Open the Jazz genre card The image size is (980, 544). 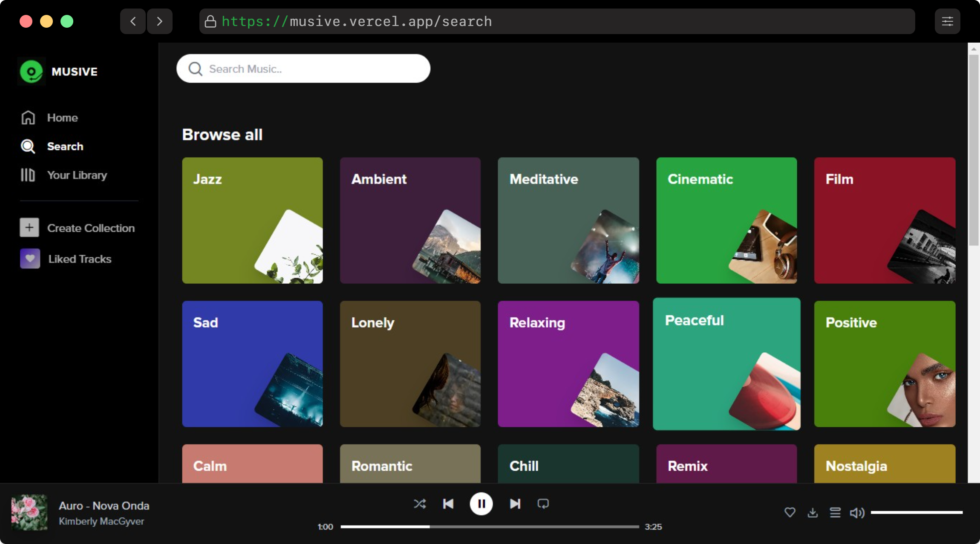coord(252,220)
